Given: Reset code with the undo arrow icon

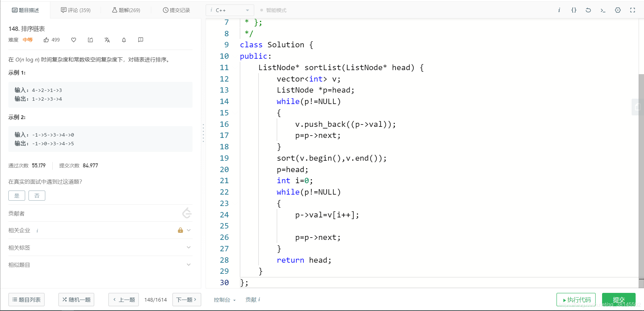Looking at the screenshot, I should tap(588, 10).
